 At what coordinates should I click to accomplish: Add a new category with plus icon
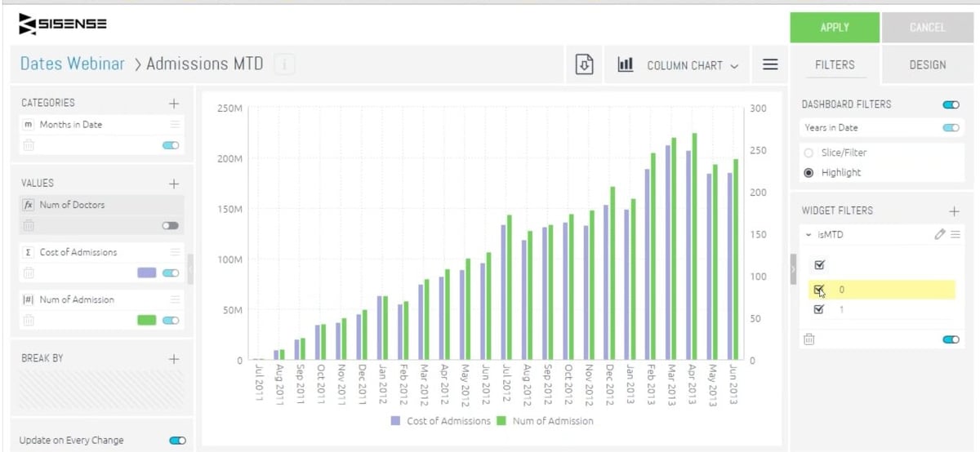(x=173, y=104)
